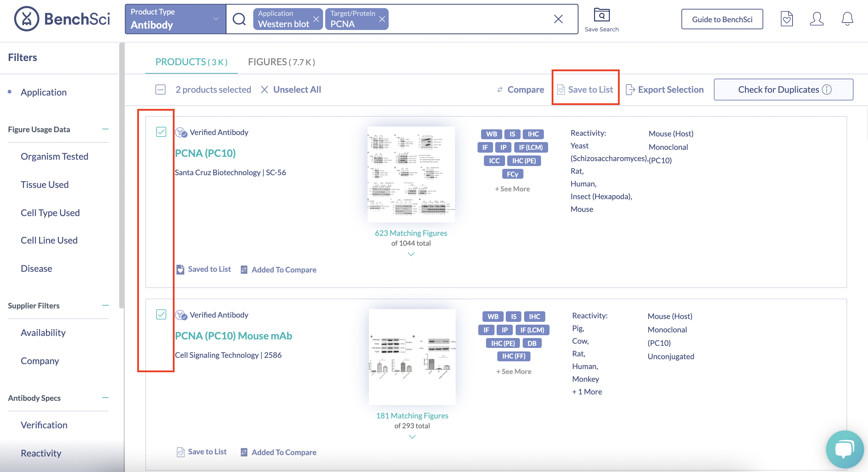
Task: Remove the Western blot filter chip
Action: click(x=316, y=19)
